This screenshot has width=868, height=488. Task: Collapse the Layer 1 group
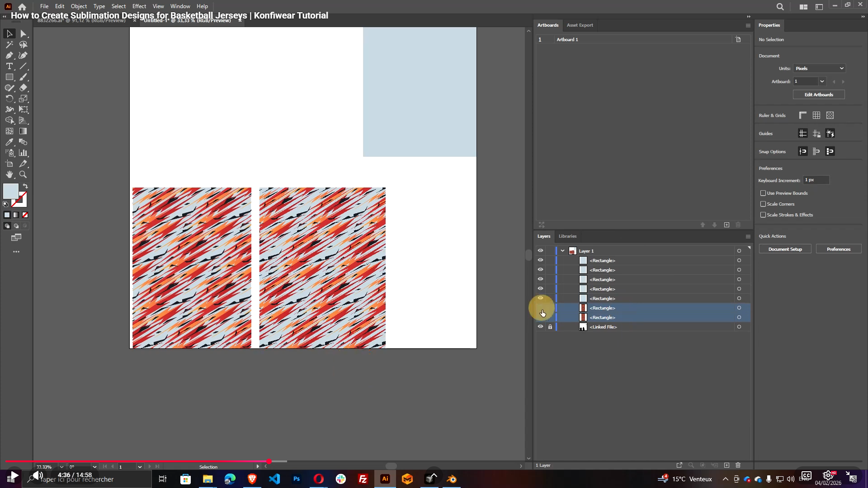point(562,250)
